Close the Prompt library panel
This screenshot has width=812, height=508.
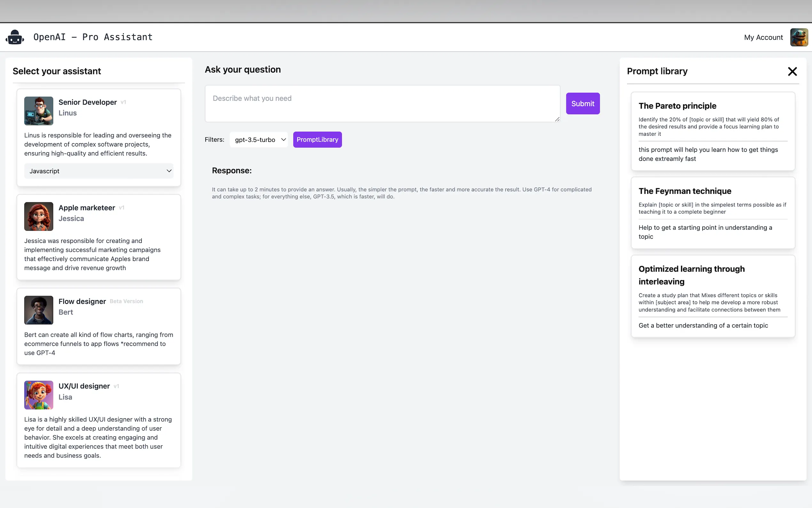coord(792,71)
